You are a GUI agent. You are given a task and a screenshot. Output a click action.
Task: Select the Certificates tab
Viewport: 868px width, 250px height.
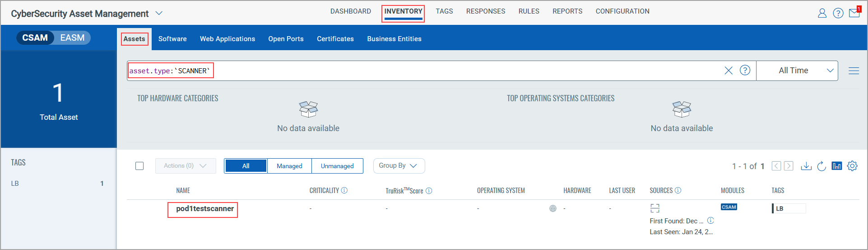(335, 39)
